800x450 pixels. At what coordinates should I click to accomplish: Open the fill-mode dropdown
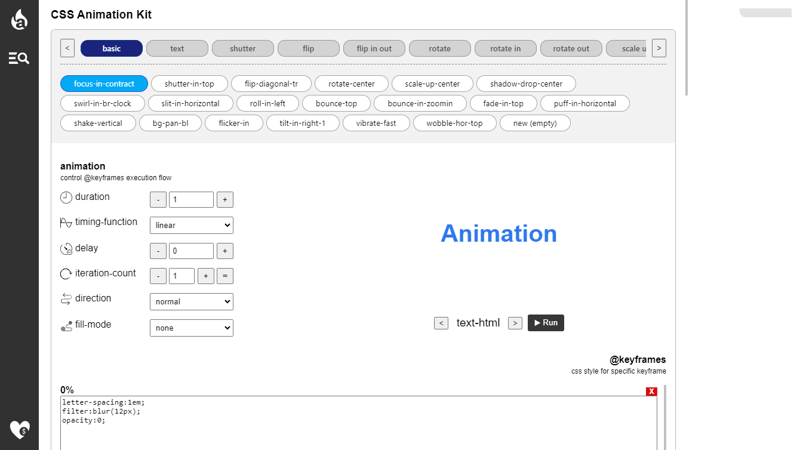tap(191, 328)
